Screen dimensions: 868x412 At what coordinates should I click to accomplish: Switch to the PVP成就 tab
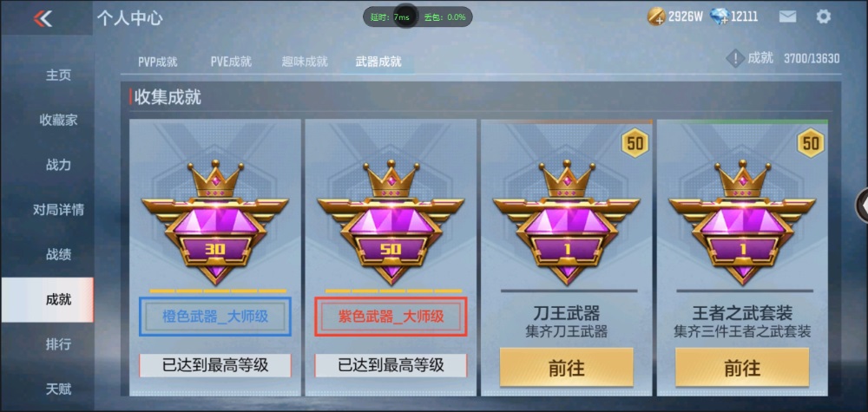158,62
